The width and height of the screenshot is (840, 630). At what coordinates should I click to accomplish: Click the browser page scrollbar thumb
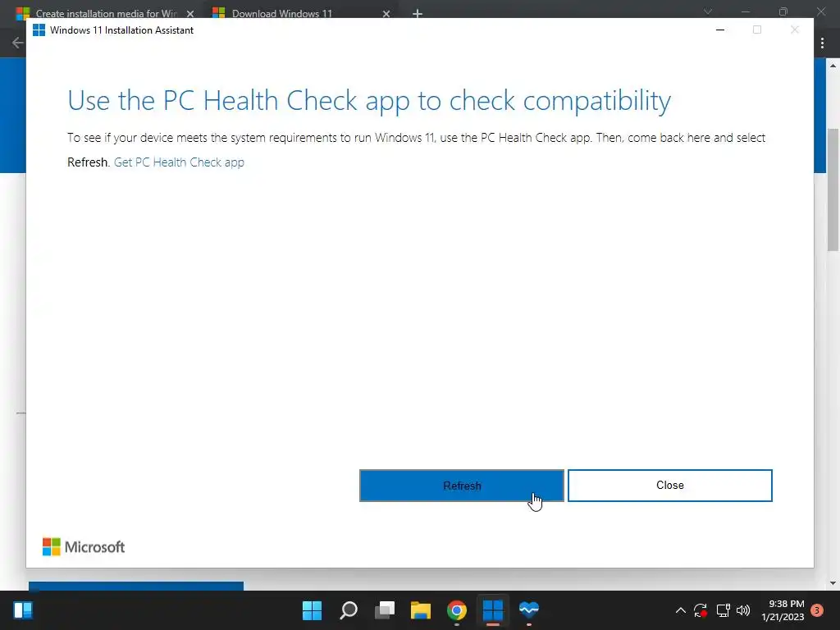click(x=833, y=189)
